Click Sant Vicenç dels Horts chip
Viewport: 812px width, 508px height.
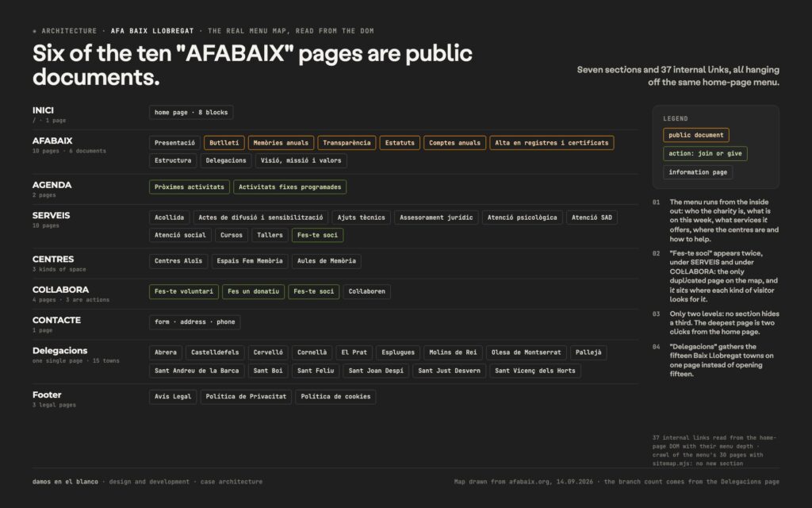click(535, 371)
